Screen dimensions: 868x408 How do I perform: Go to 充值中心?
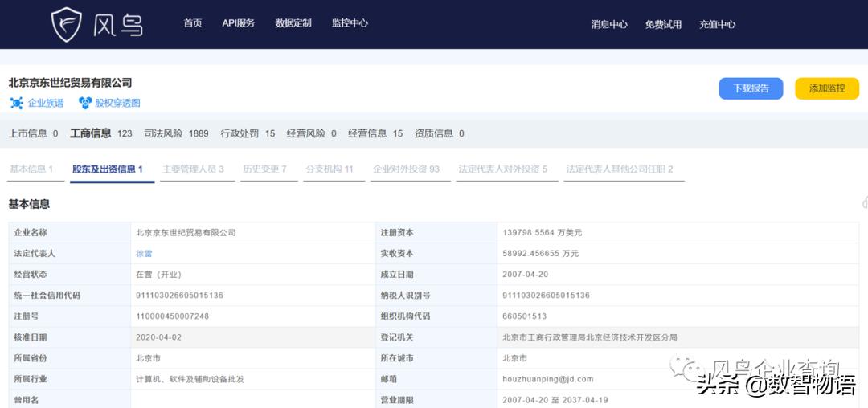tap(717, 25)
